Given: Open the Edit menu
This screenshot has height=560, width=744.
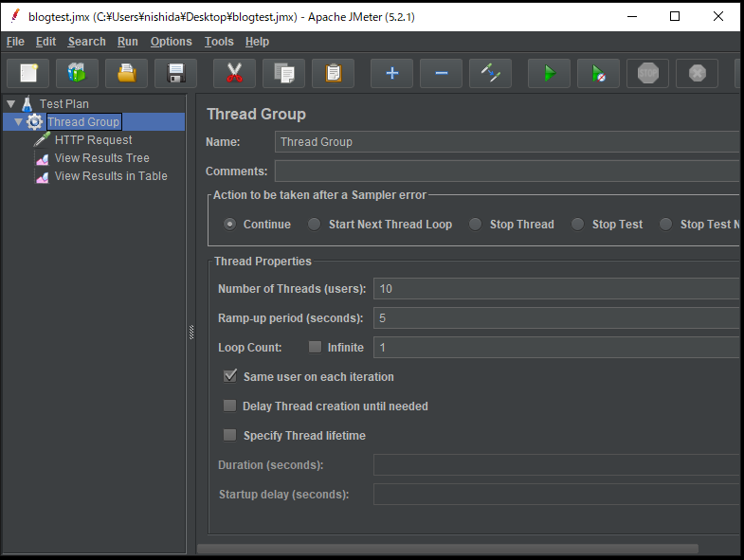Looking at the screenshot, I should coord(46,42).
